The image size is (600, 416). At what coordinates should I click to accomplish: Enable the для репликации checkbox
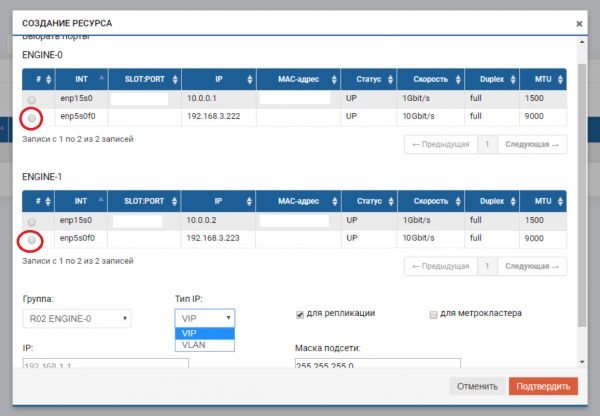(300, 314)
